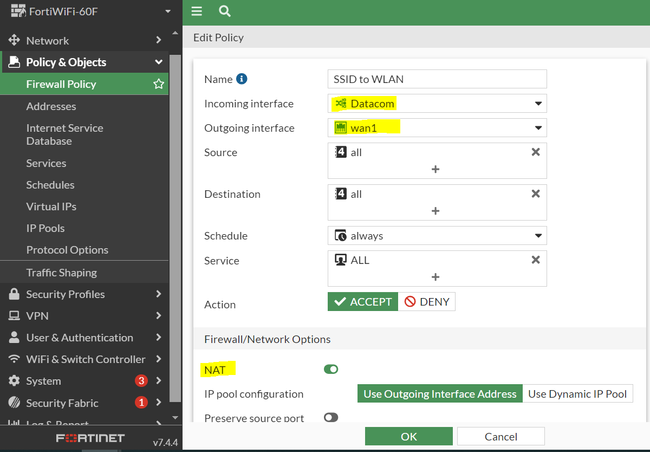Click the WiFi & Switch Controller wifi icon
This screenshot has height=452, width=650.
[x=14, y=359]
